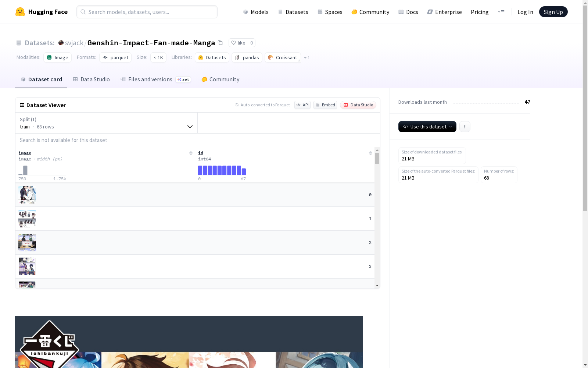Click the dataset viewer scroll-up arrow
The width and height of the screenshot is (588, 368).
pyautogui.click(x=377, y=150)
